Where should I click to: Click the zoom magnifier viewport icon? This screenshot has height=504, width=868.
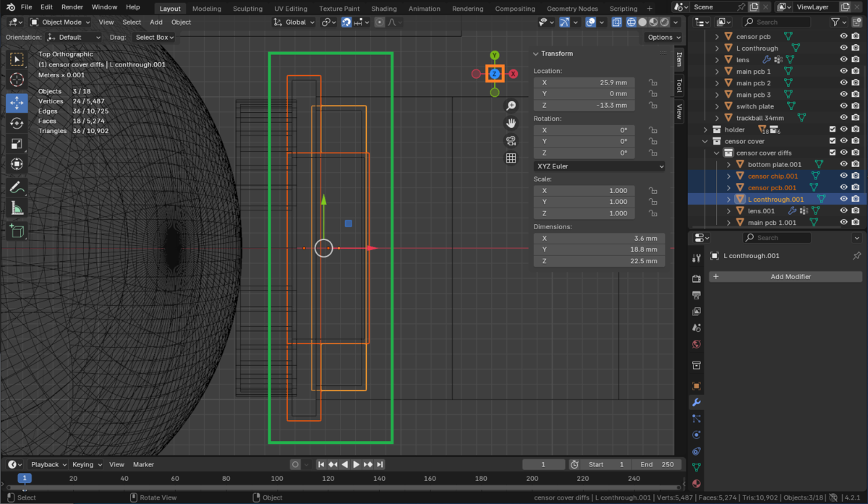click(511, 106)
